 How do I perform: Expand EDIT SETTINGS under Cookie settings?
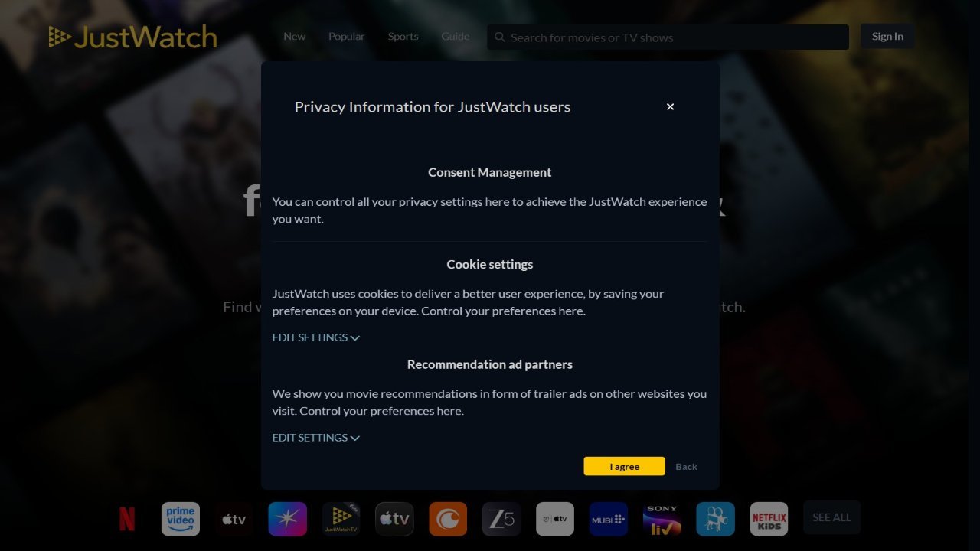[315, 337]
